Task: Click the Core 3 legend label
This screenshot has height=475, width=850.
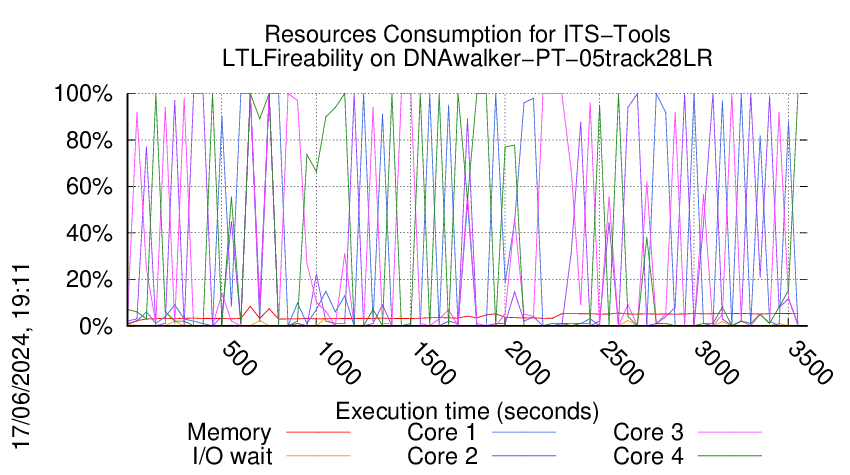Action: coord(648,432)
